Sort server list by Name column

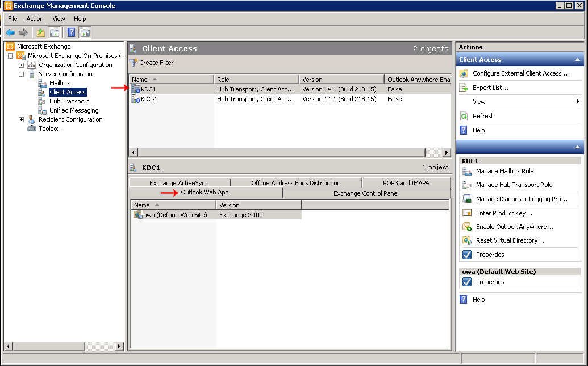(172, 80)
